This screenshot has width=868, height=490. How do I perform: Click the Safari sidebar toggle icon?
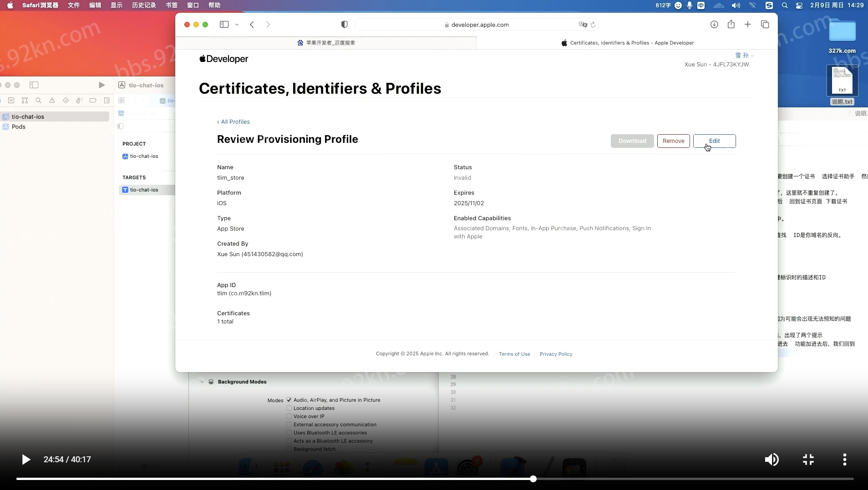[x=224, y=25]
